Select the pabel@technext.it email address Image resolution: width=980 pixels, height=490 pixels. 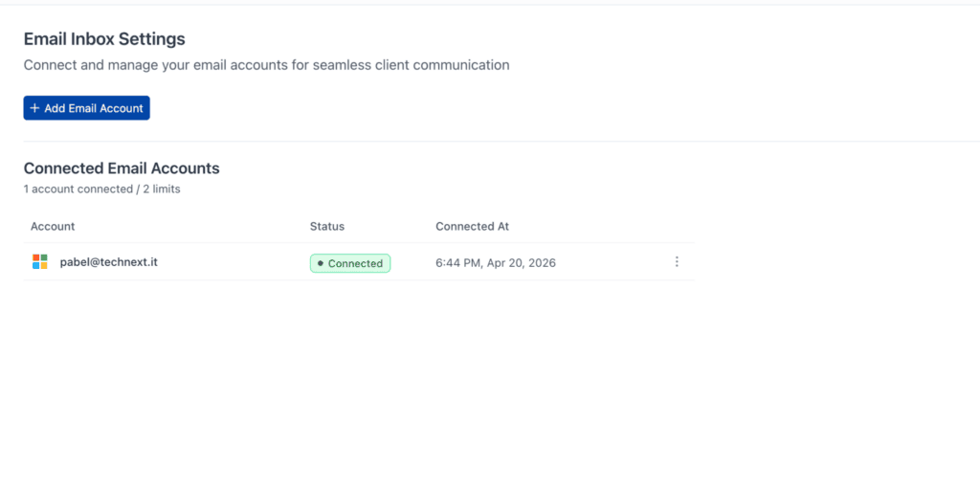[x=108, y=262]
